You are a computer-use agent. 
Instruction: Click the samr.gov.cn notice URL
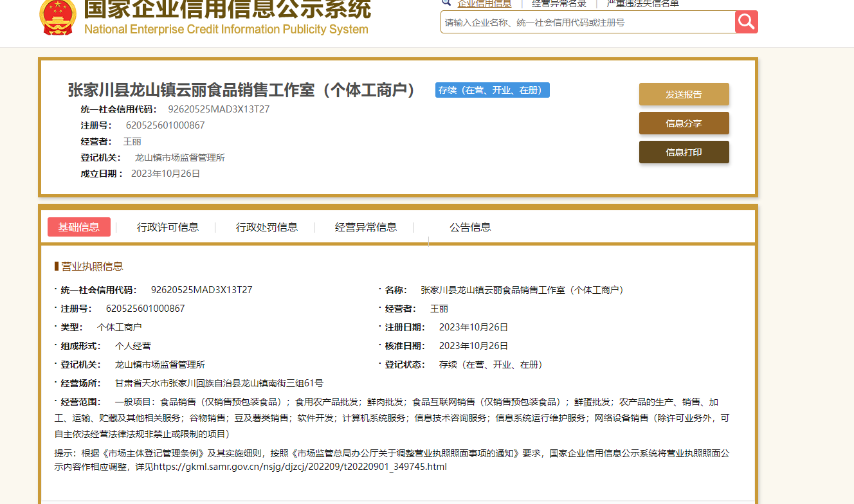pos(299,467)
